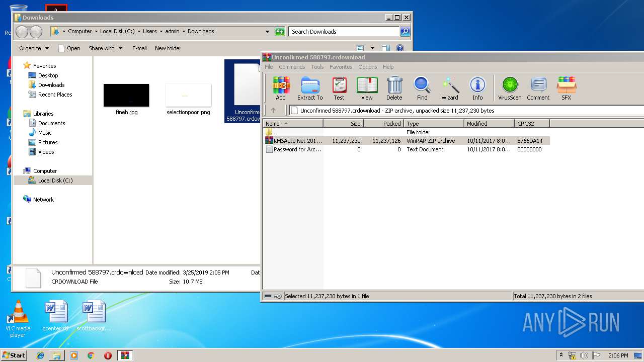The width and height of the screenshot is (644, 362).
Task: Open the Comment tool icon
Action: click(538, 88)
